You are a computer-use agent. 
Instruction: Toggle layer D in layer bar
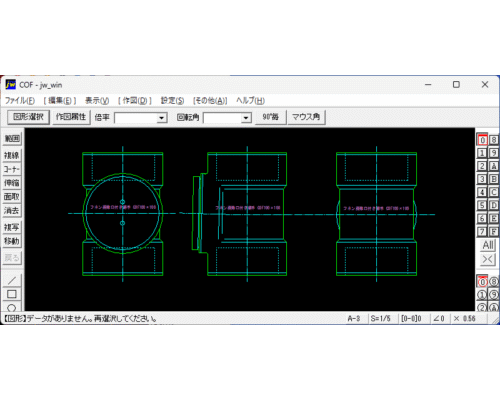point(494,205)
